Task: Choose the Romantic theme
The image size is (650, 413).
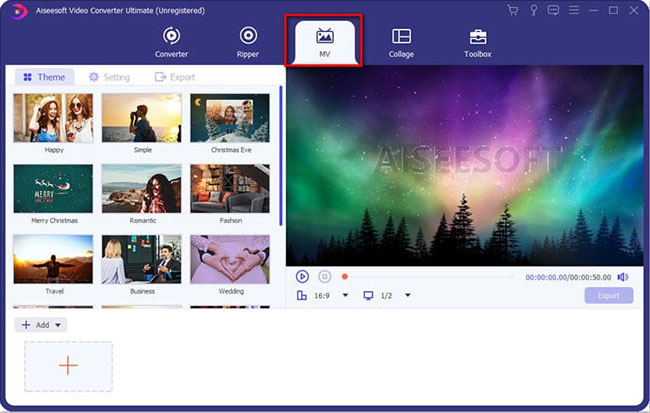Action: (x=142, y=189)
